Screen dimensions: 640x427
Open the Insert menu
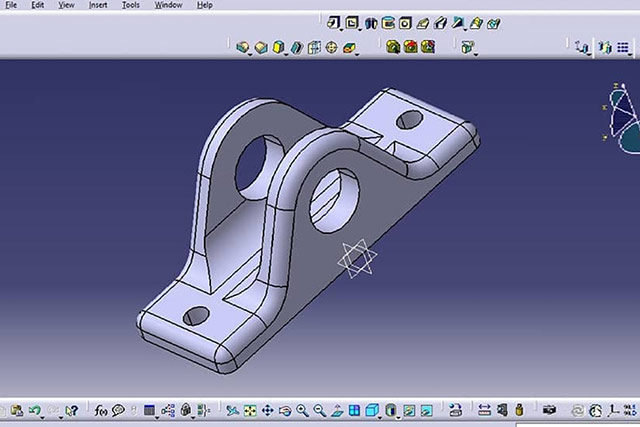point(98,5)
